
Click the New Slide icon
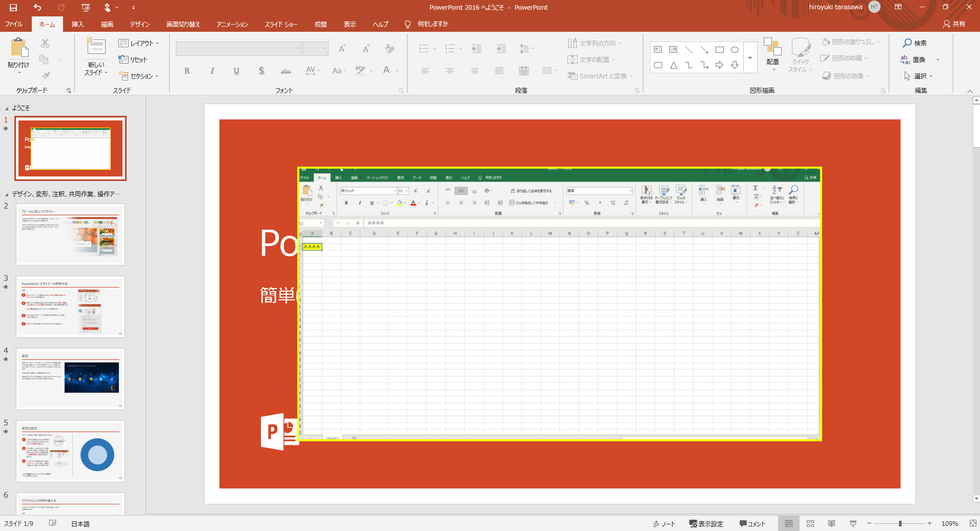pyautogui.click(x=96, y=47)
